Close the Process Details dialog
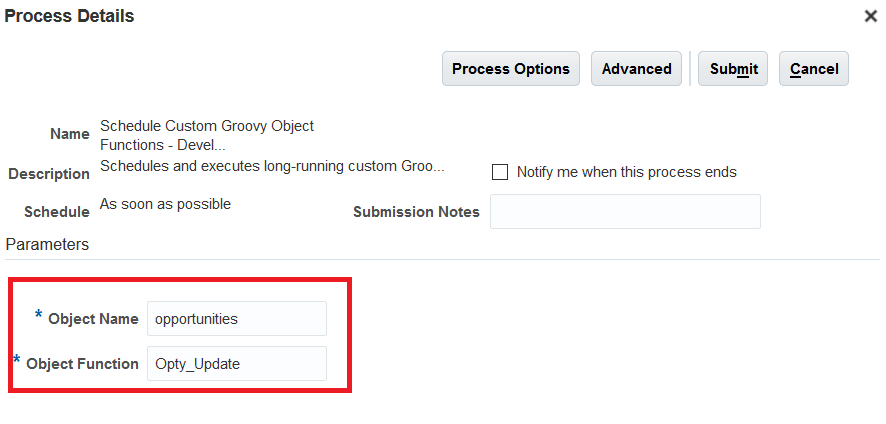The width and height of the screenshot is (886, 424). (871, 16)
